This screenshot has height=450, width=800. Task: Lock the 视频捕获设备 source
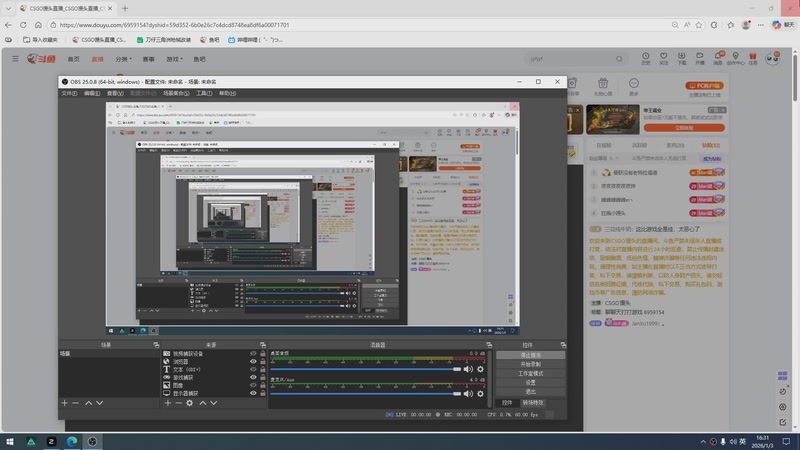click(263, 354)
